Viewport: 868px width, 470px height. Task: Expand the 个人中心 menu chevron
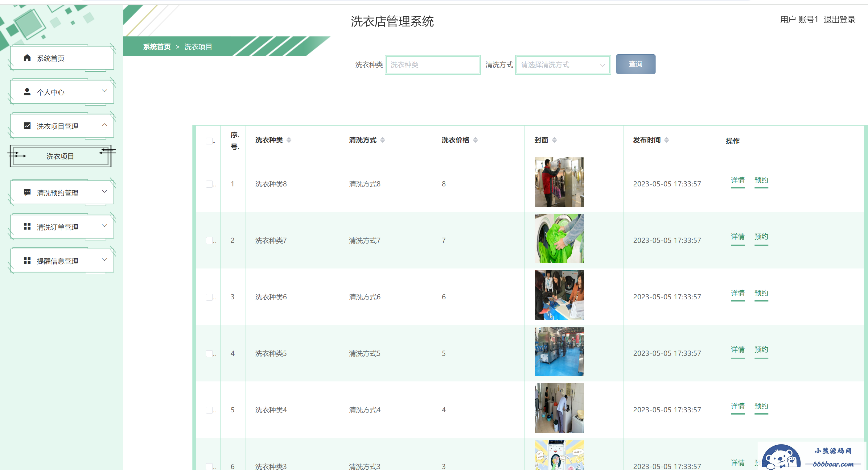[105, 91]
